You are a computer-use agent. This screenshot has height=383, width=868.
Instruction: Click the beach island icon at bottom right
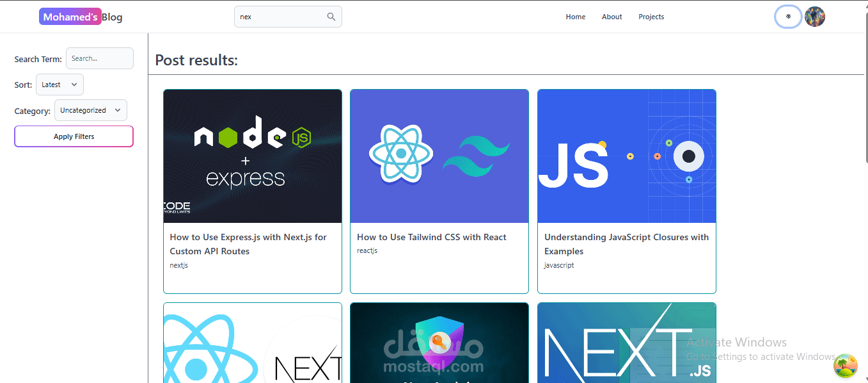pos(846,365)
